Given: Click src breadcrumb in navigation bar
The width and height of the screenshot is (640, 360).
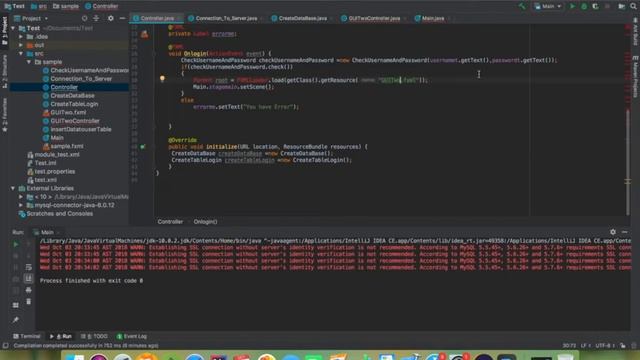Looking at the screenshot, I should (x=39, y=6).
